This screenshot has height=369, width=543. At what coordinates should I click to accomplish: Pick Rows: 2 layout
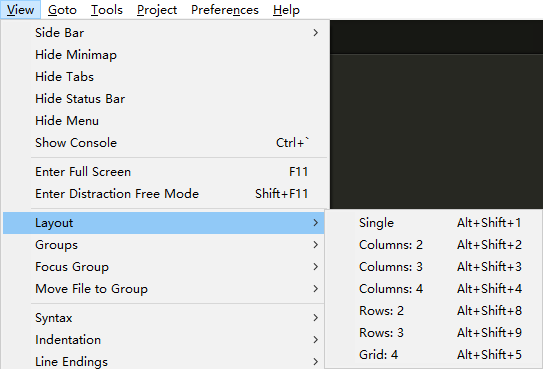point(433,311)
